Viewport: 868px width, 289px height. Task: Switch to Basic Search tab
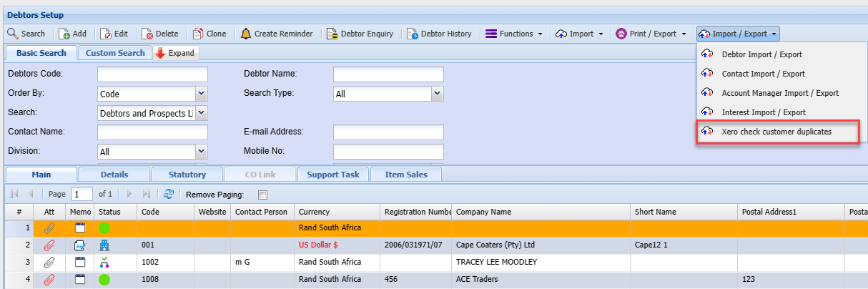coord(41,53)
